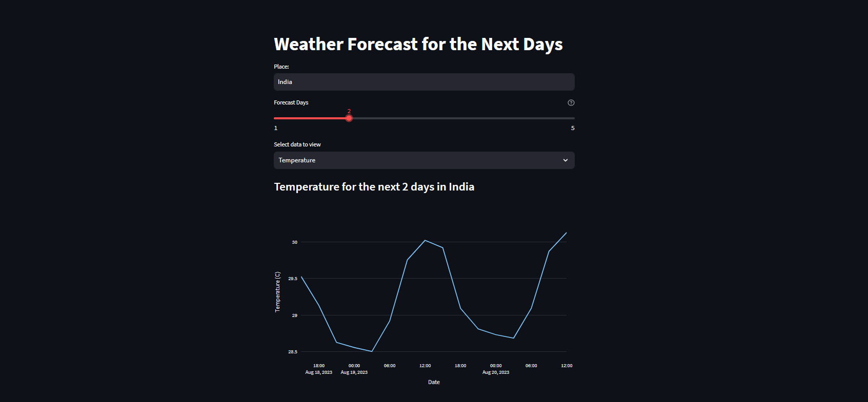Image resolution: width=868 pixels, height=402 pixels.
Task: Click the minimum value '1' under the slider
Action: coord(275,128)
